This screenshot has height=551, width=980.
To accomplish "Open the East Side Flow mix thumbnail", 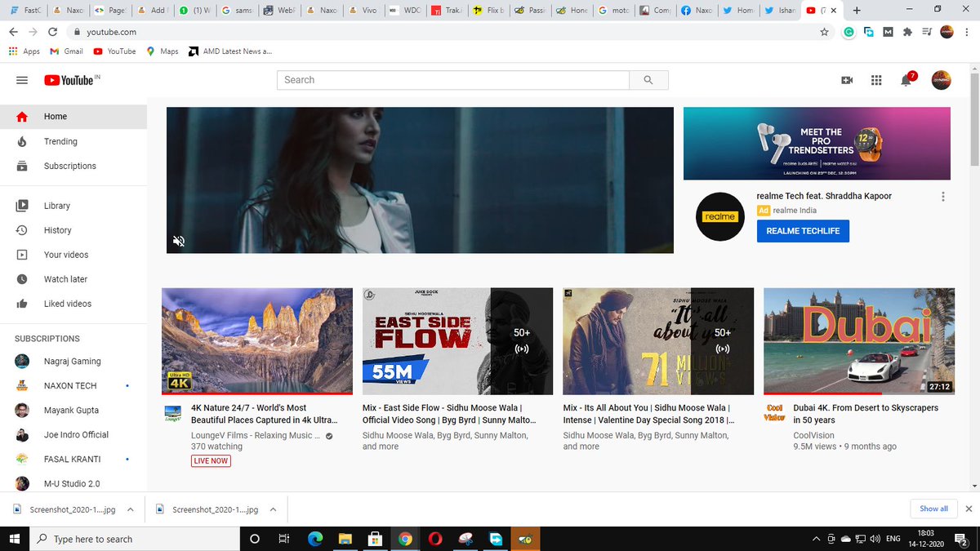I will [x=458, y=341].
